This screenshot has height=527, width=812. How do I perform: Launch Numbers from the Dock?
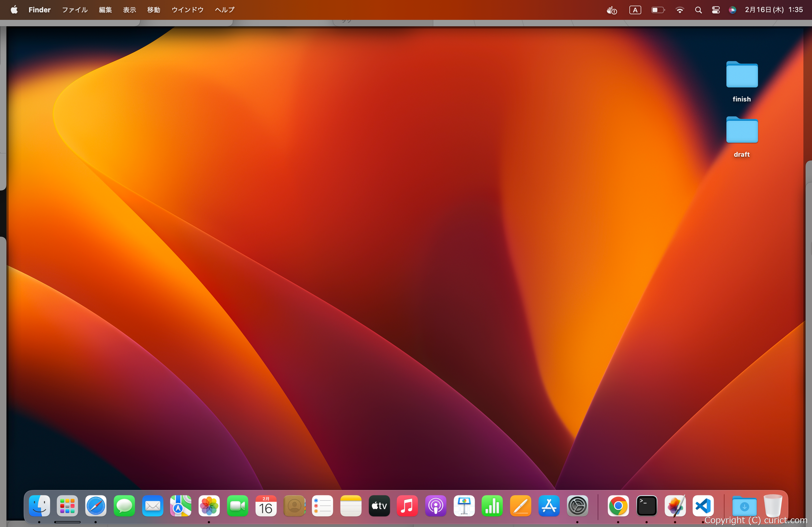(x=492, y=506)
